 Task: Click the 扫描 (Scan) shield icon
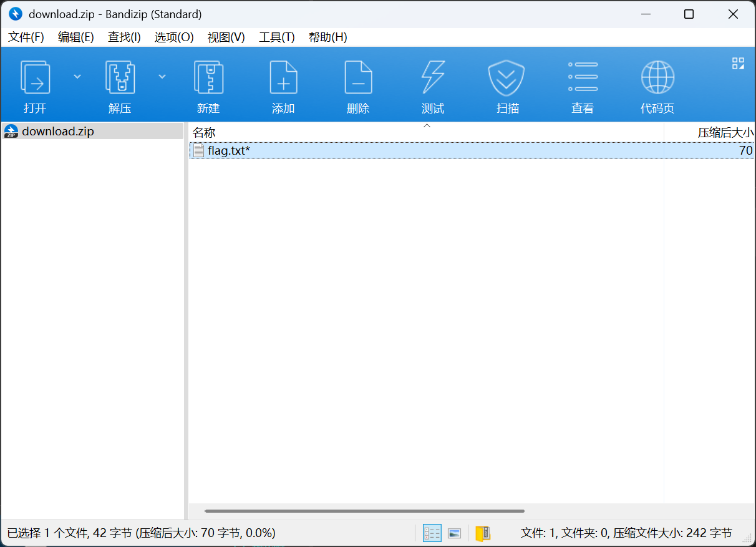pyautogui.click(x=507, y=77)
